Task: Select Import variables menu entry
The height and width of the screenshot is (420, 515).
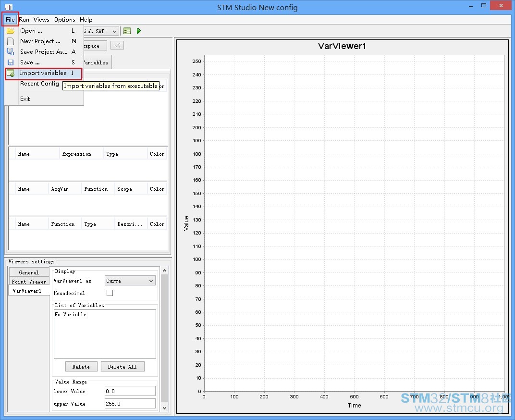Action: click(44, 73)
